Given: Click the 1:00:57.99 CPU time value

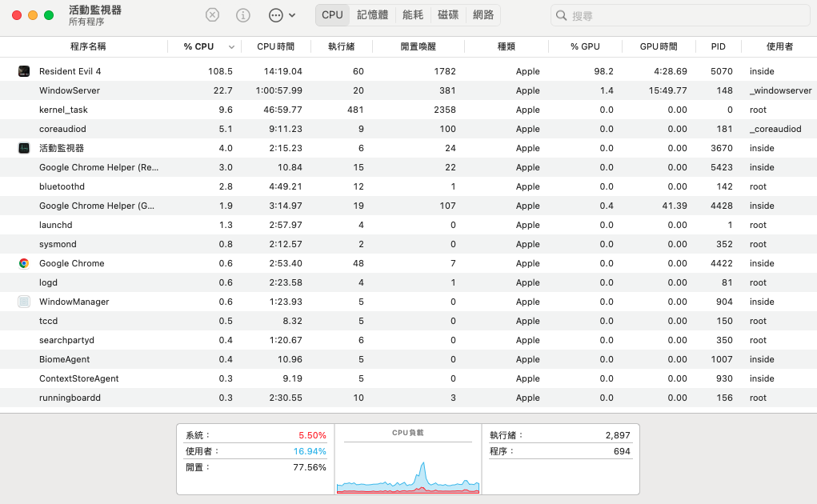Looking at the screenshot, I should pos(278,90).
